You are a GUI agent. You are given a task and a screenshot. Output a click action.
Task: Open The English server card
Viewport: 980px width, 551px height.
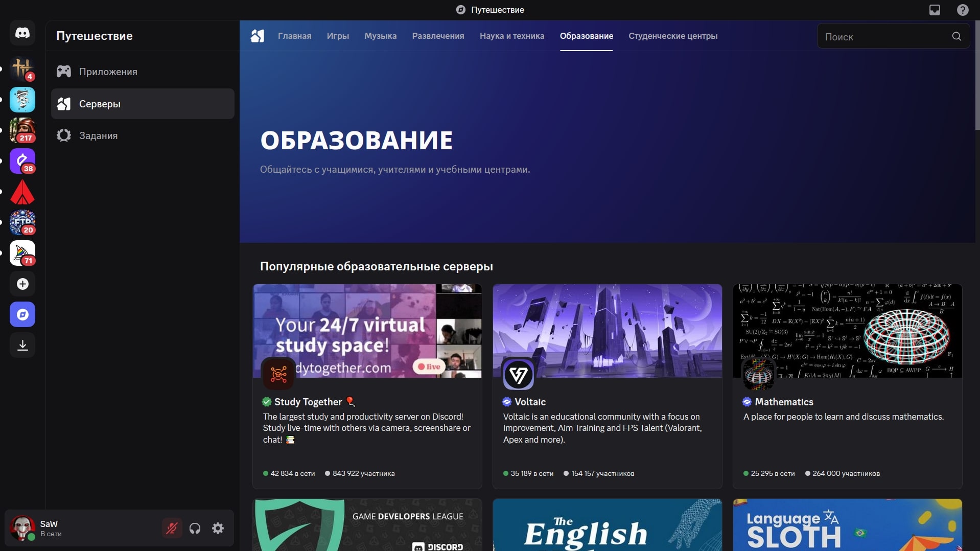tap(607, 525)
